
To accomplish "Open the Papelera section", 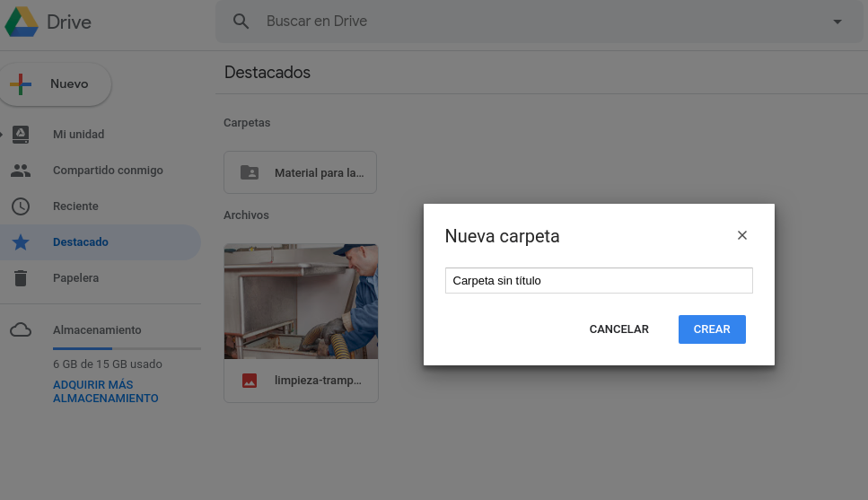I will (76, 278).
